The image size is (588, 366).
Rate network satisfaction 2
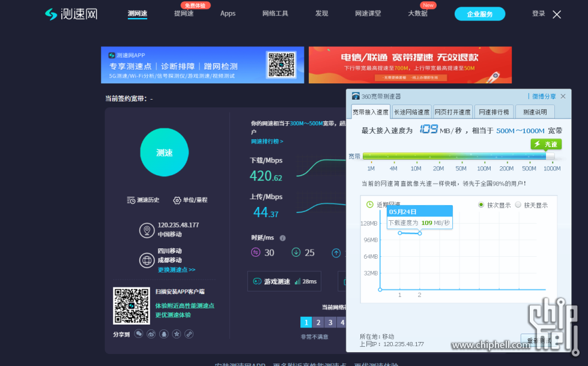[x=318, y=322]
